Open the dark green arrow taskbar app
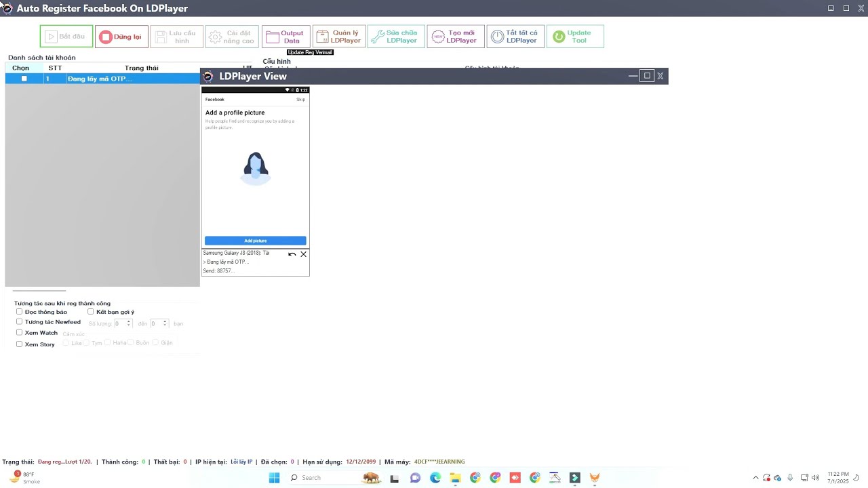The width and height of the screenshot is (868, 488). 574,478
